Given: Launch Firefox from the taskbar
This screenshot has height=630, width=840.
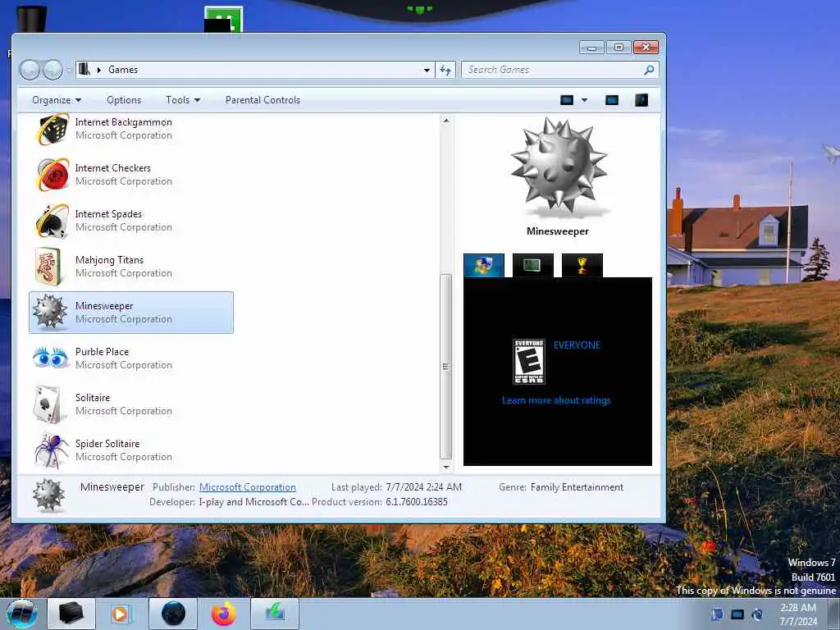Looking at the screenshot, I should 223,614.
